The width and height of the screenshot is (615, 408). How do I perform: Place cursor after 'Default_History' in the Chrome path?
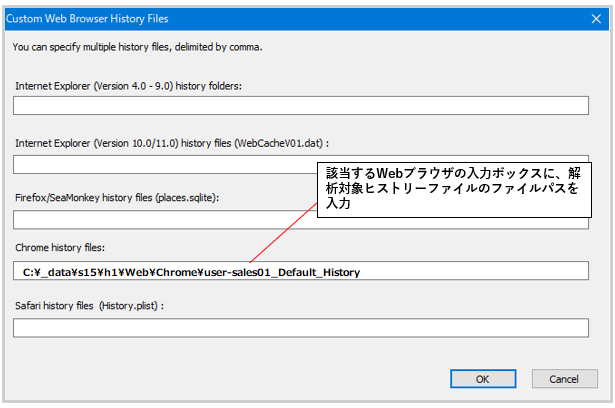(x=361, y=272)
